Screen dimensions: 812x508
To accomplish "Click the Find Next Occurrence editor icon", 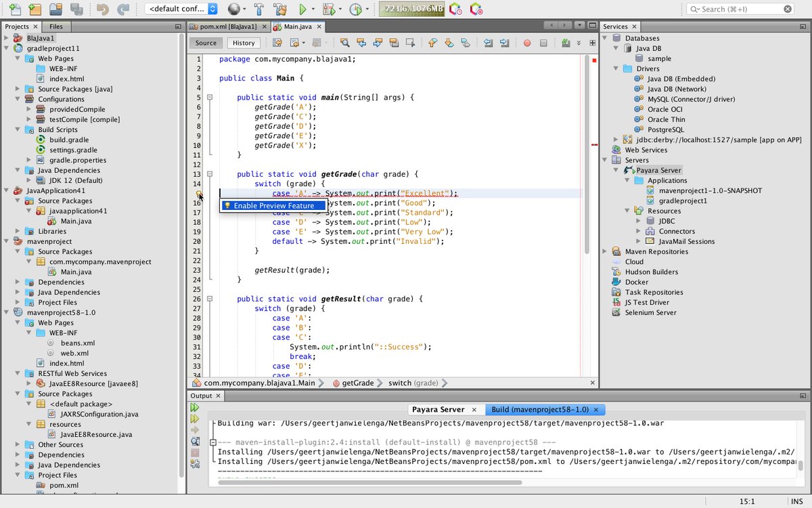I will pyautogui.click(x=377, y=43).
